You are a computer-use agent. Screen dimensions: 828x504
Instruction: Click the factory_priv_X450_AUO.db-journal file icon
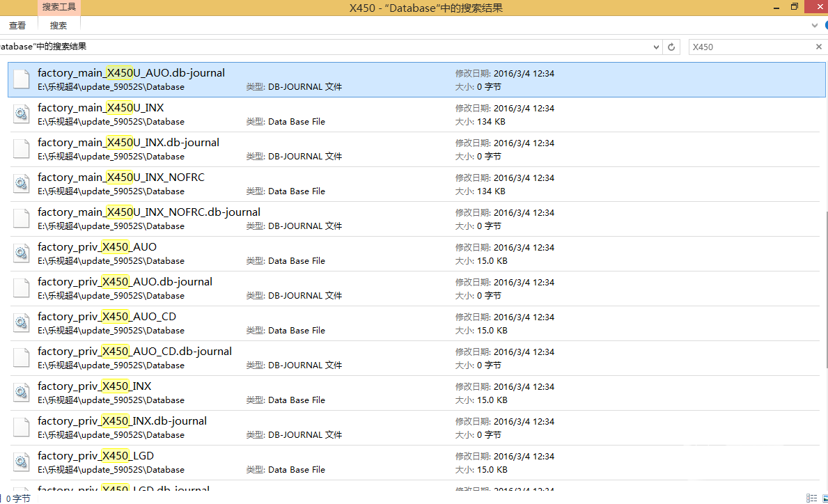[x=21, y=288]
